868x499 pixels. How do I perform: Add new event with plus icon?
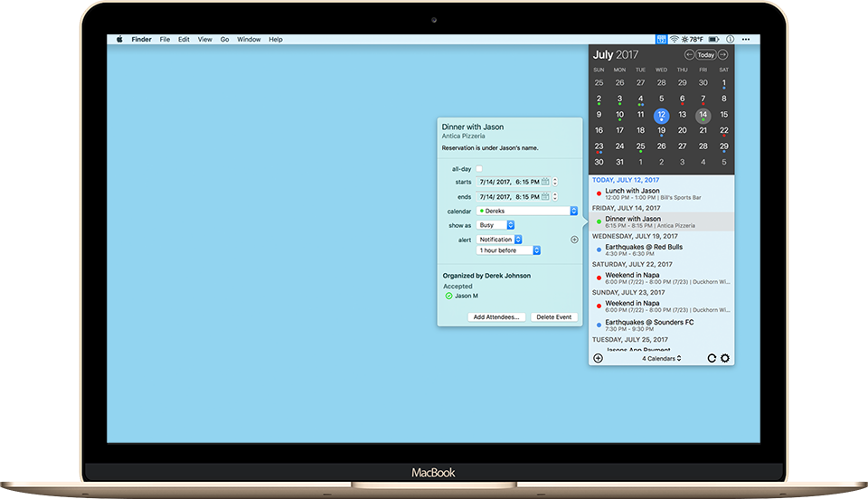(x=598, y=358)
